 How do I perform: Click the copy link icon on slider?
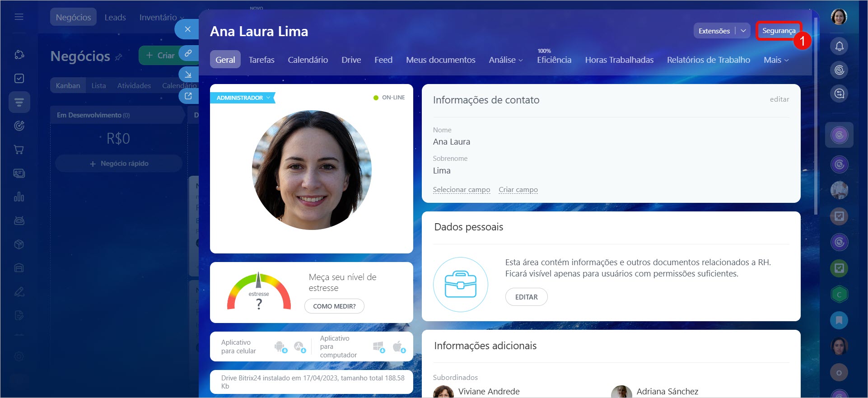point(188,53)
